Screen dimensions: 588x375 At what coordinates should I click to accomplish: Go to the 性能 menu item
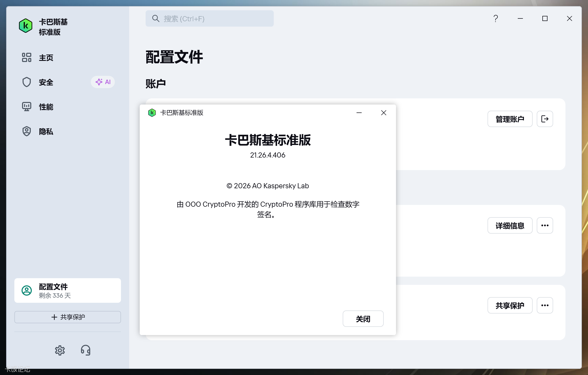tap(68, 107)
